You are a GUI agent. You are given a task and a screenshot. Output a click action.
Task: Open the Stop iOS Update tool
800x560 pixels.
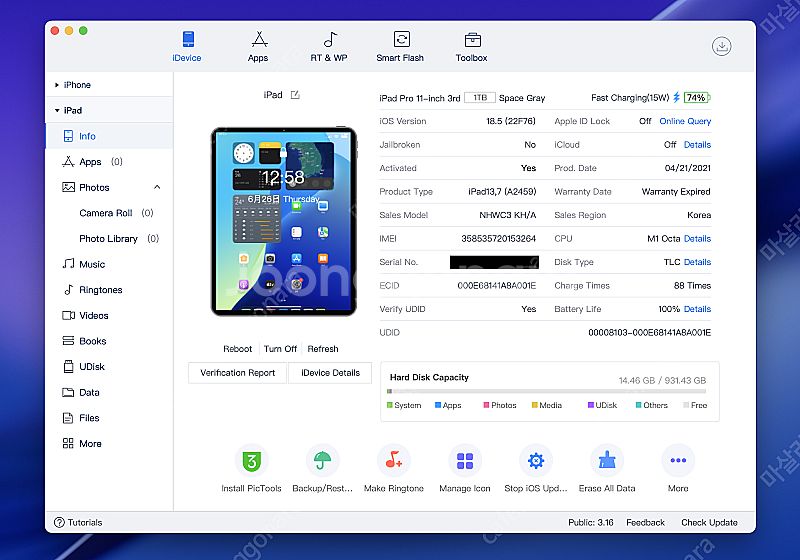point(536,468)
